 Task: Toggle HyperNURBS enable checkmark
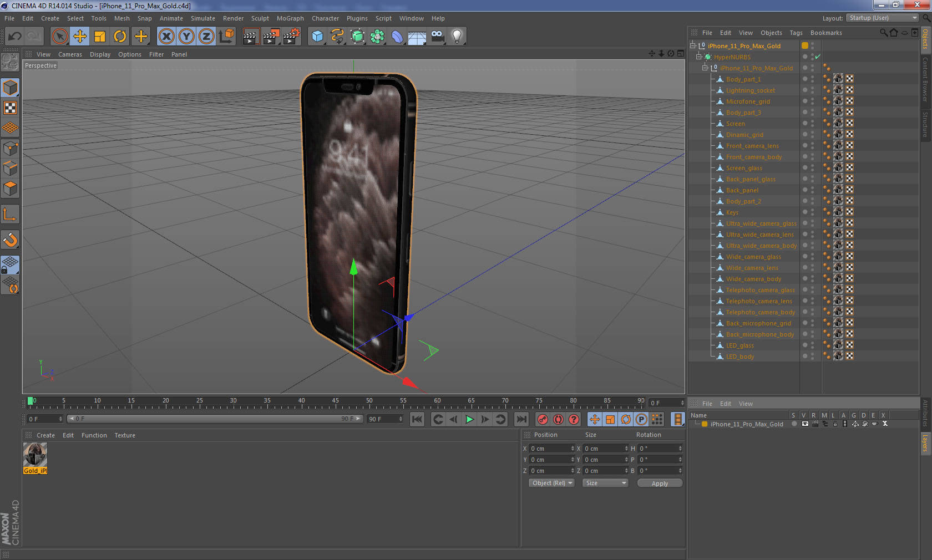click(x=817, y=57)
